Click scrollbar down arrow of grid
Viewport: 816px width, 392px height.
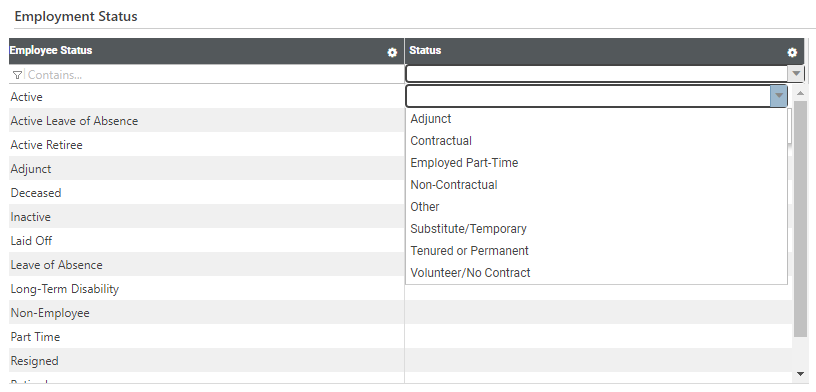(800, 374)
